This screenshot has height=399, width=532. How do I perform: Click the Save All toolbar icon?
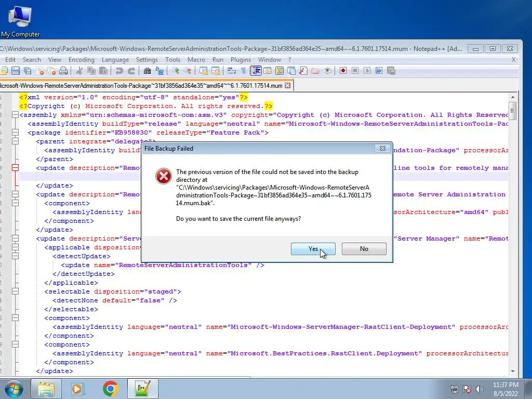tap(28, 71)
